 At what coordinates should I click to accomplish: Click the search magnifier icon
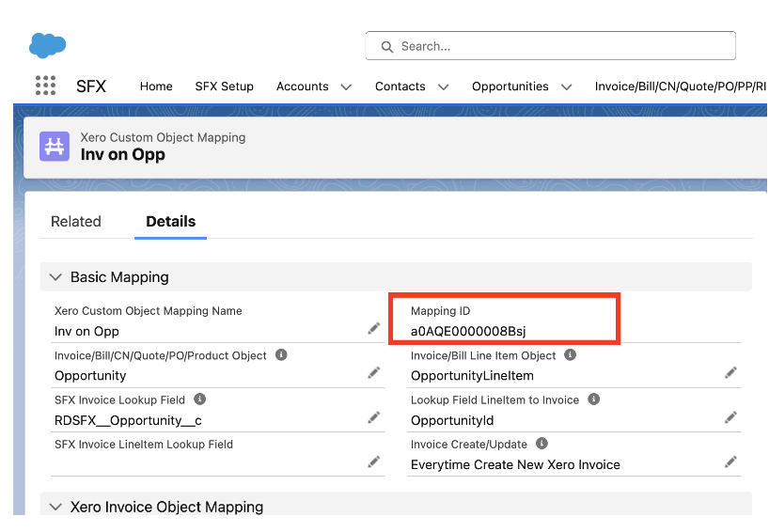pos(387,47)
